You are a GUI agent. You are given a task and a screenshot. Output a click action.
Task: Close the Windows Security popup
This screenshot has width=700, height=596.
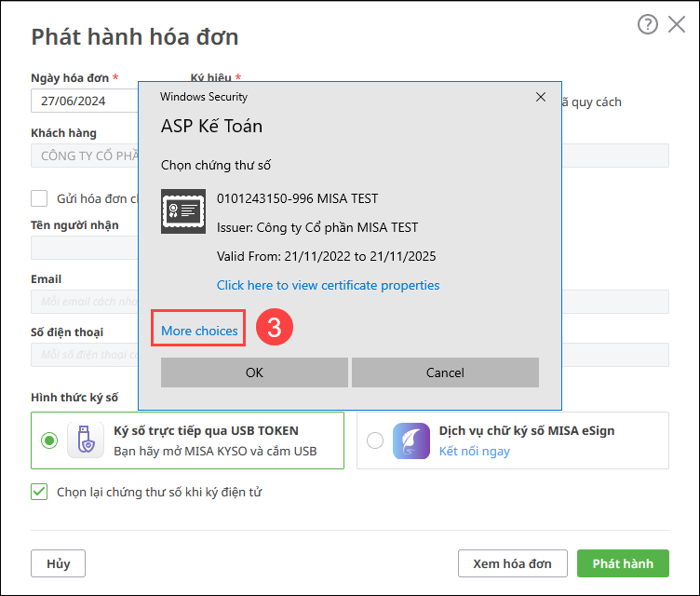[540, 97]
